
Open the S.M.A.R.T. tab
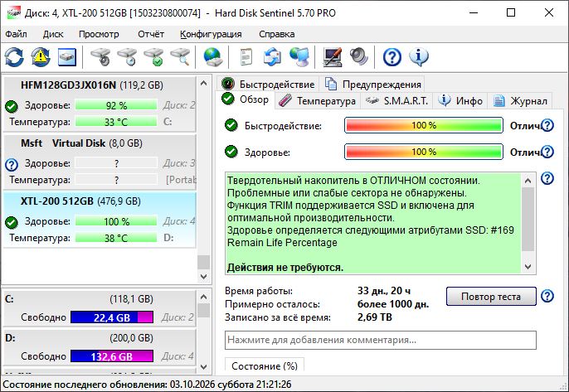point(397,101)
